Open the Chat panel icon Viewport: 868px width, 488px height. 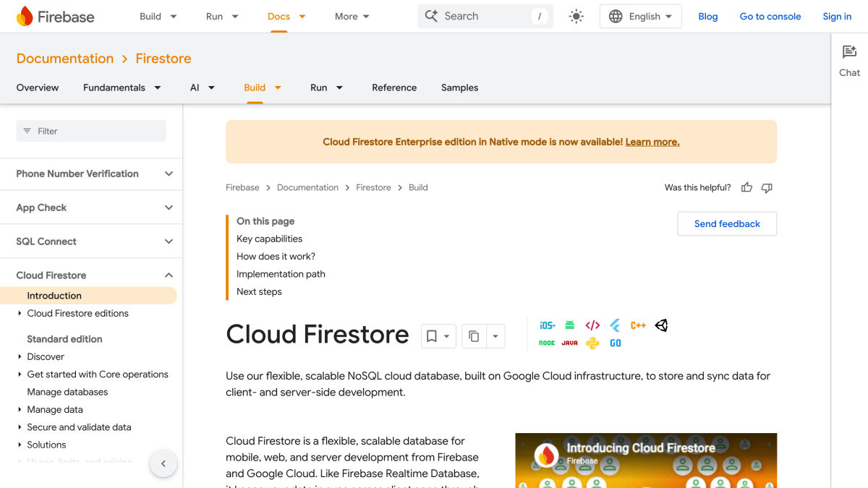click(849, 52)
